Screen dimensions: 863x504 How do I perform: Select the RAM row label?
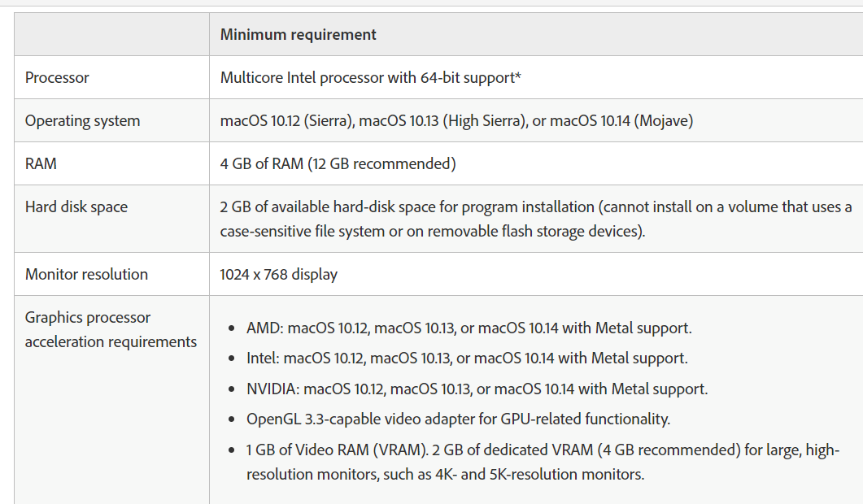pos(41,163)
